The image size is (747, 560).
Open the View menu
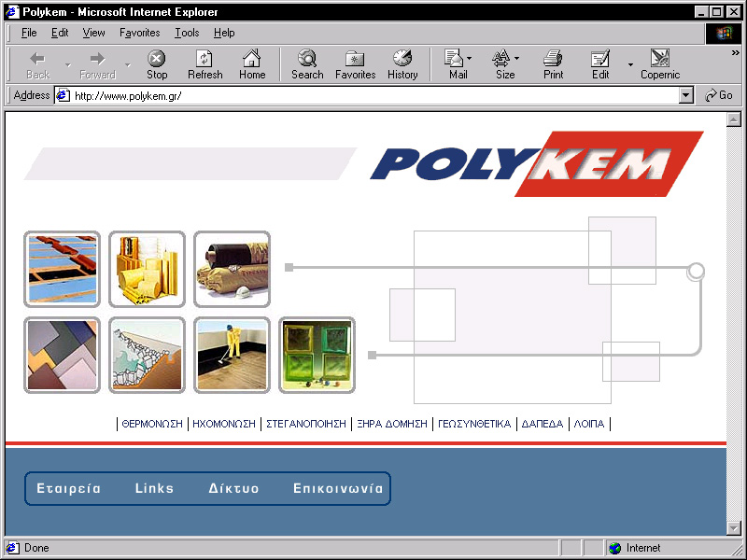93,33
